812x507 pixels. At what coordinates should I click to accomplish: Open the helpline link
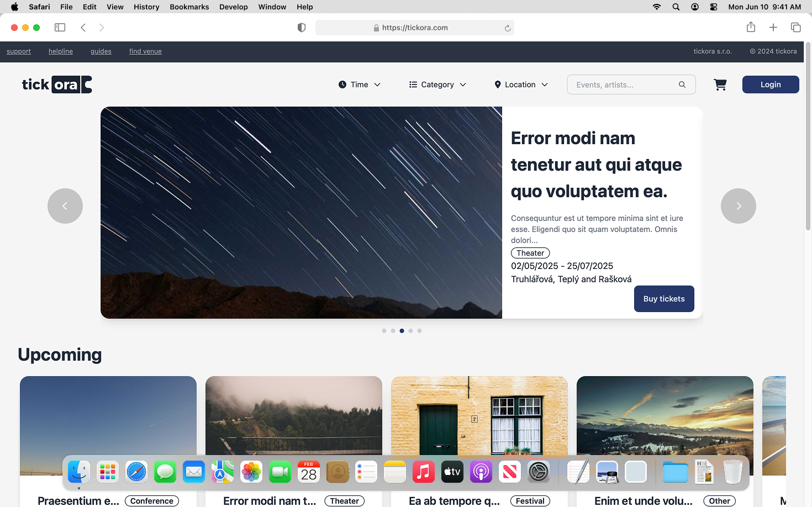[61, 51]
